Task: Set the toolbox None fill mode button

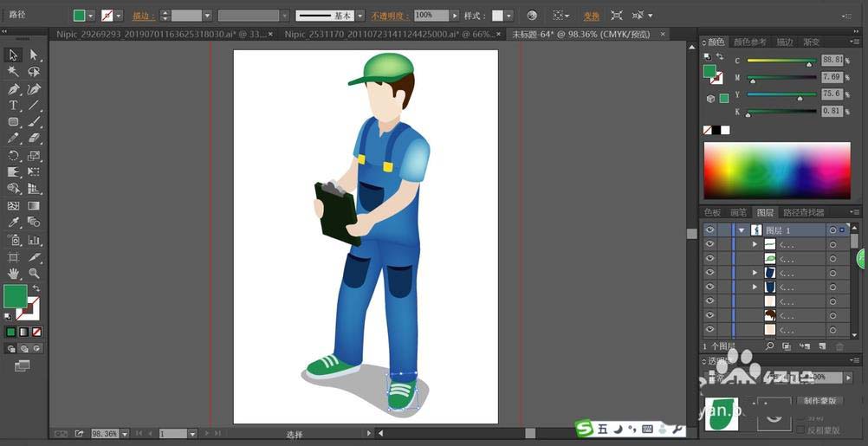Action: click(x=36, y=332)
